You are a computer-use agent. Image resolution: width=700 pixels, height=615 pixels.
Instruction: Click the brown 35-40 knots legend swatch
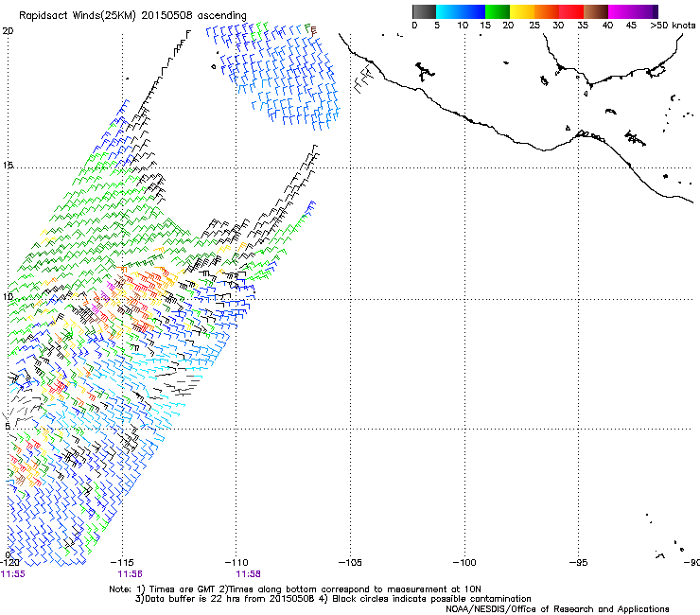tap(596, 11)
